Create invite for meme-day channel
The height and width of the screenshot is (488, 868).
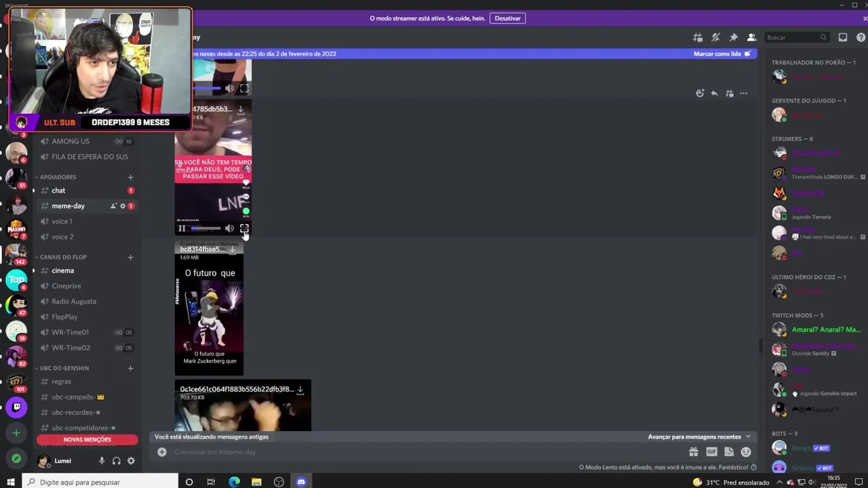tap(113, 206)
